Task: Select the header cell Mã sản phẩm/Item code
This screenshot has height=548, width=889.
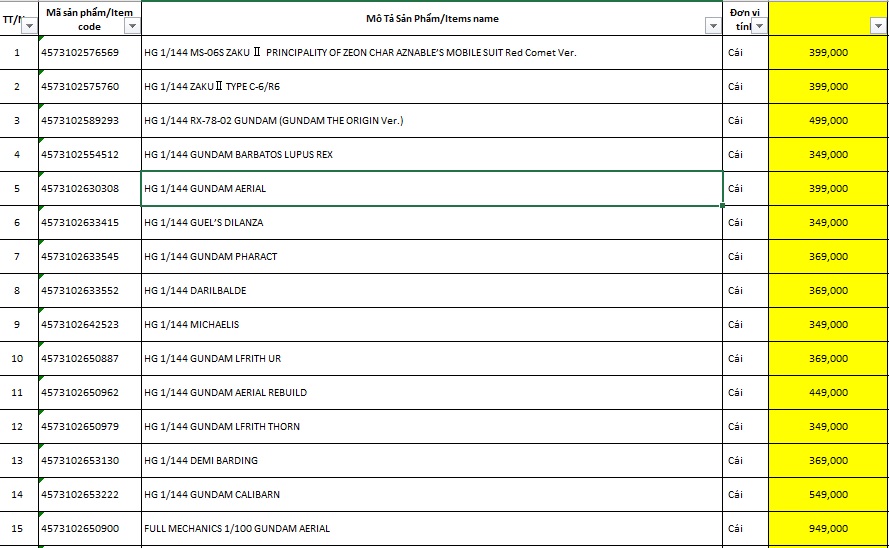Action: click(90, 19)
